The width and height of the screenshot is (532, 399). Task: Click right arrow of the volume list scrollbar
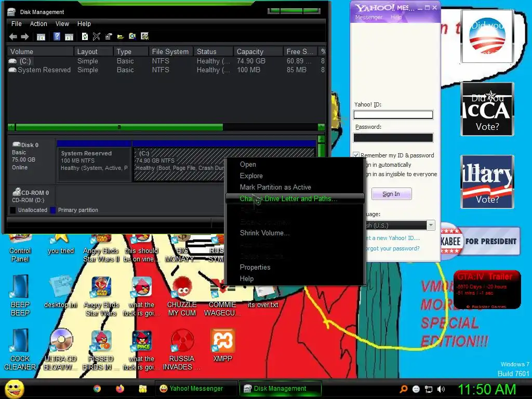321,127
